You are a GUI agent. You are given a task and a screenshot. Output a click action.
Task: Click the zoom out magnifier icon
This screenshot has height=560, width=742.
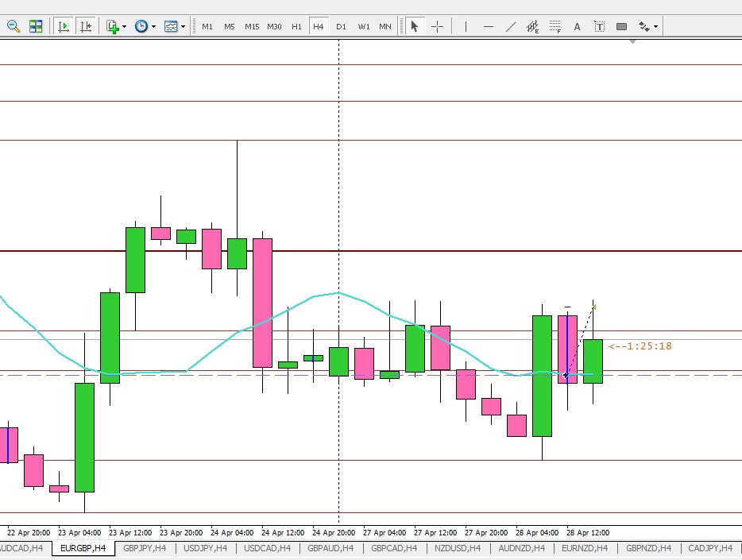pyautogui.click(x=14, y=26)
